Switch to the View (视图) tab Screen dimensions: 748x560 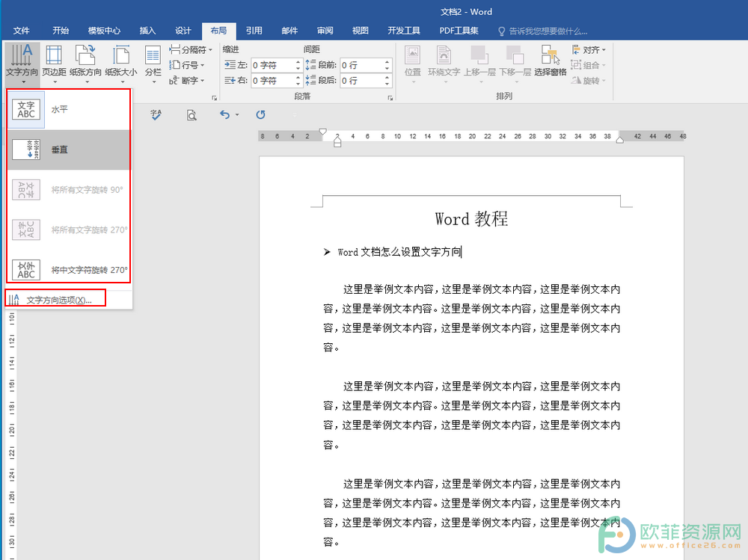pyautogui.click(x=361, y=31)
